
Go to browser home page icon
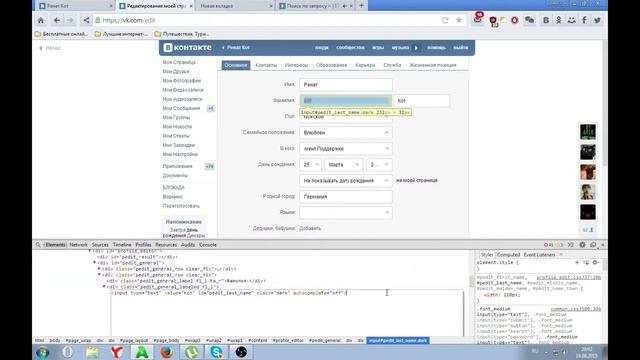(x=41, y=20)
